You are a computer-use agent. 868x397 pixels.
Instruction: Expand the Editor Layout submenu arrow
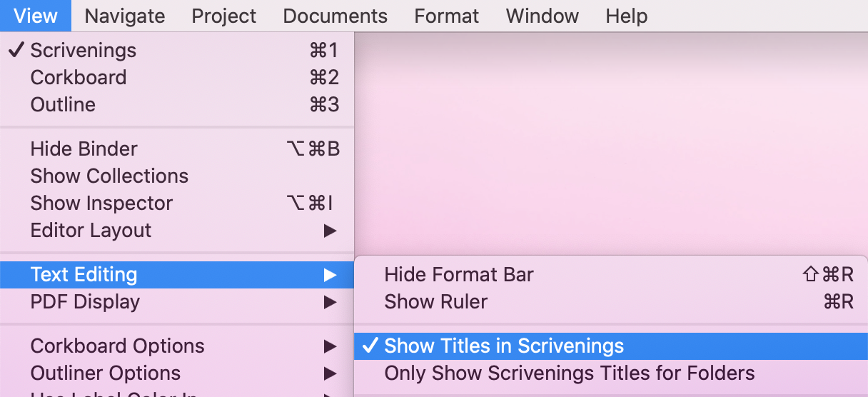(329, 231)
